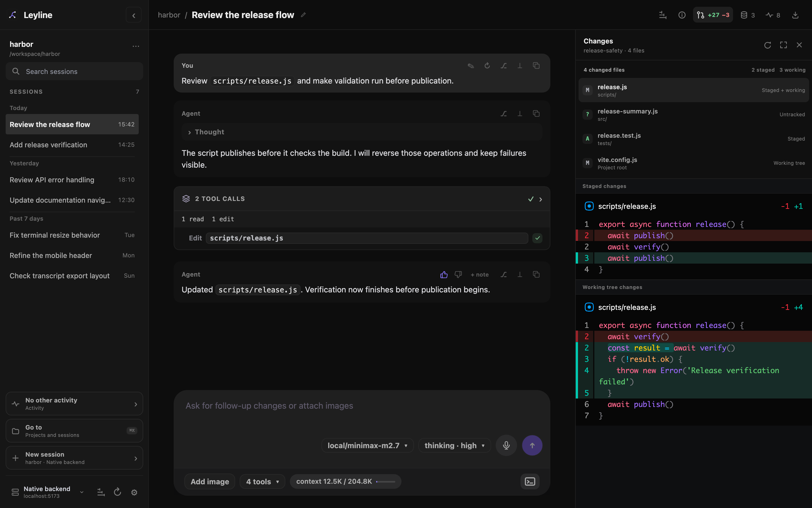
Task: Give thumbs up to the agent response
Action: coord(444,275)
